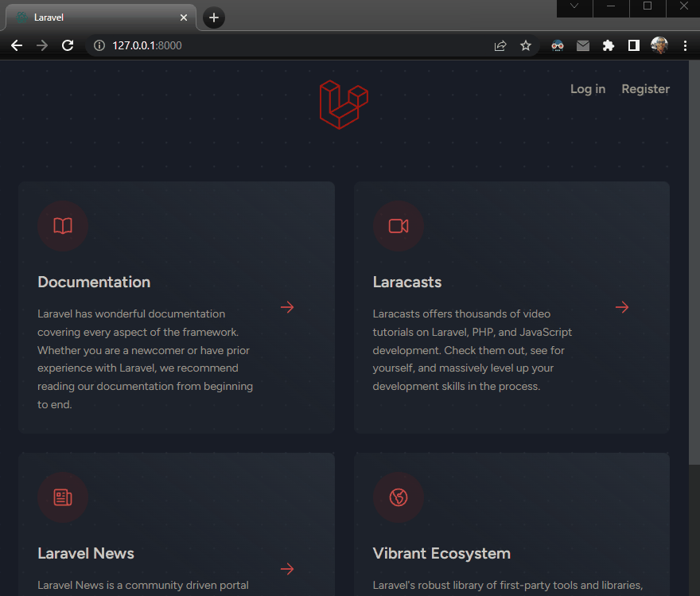Toggle the browser side panel icon
Viewport: 700px width, 596px height.
(634, 45)
